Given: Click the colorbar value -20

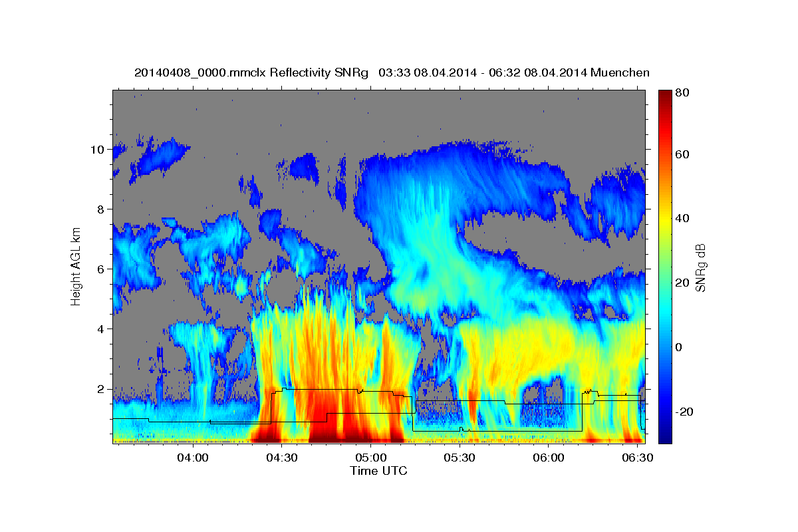Looking at the screenshot, I should pyautogui.click(x=684, y=412).
